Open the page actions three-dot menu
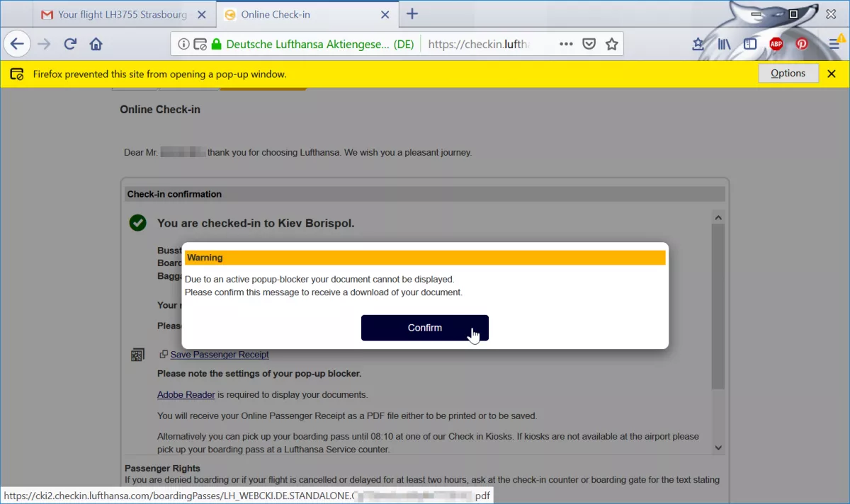 [566, 44]
